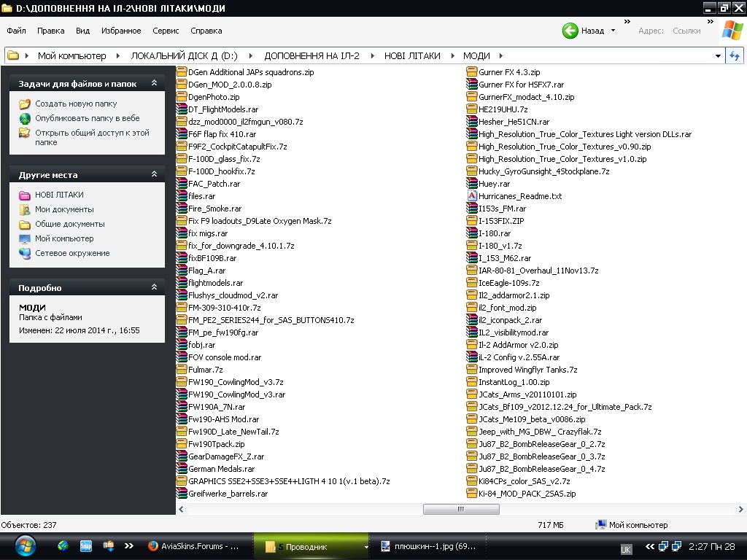Open Сетевое окружение in side panel
Screen dimensions: 747x560
pos(72,253)
